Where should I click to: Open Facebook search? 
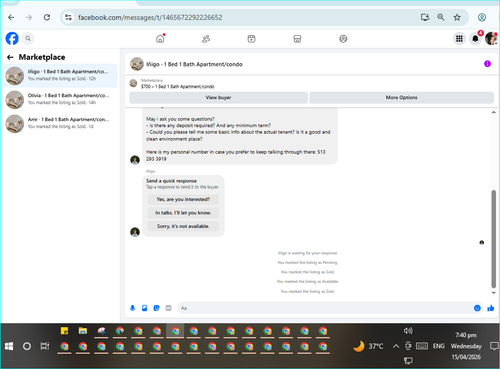point(28,39)
